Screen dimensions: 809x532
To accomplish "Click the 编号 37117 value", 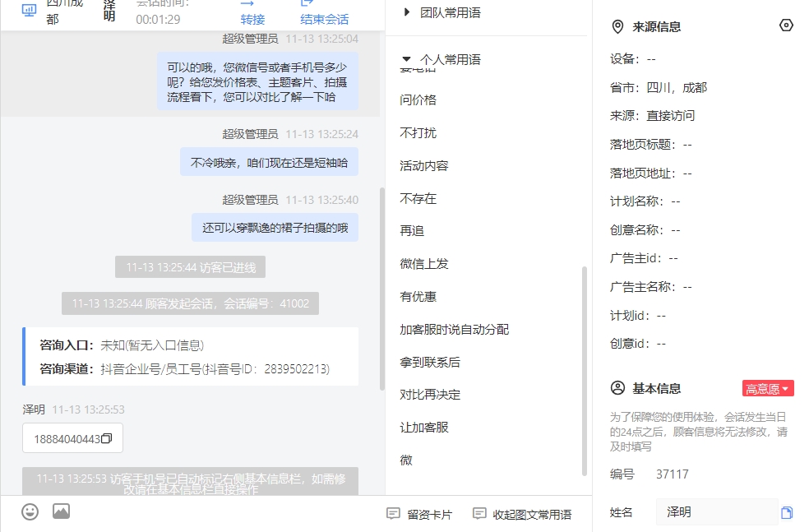I will click(x=672, y=474).
